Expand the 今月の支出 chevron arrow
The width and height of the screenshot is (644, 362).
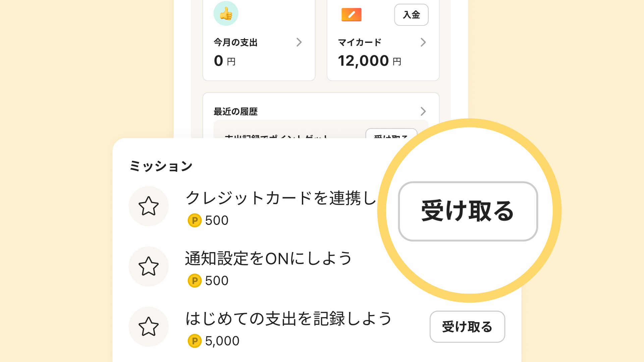[299, 42]
